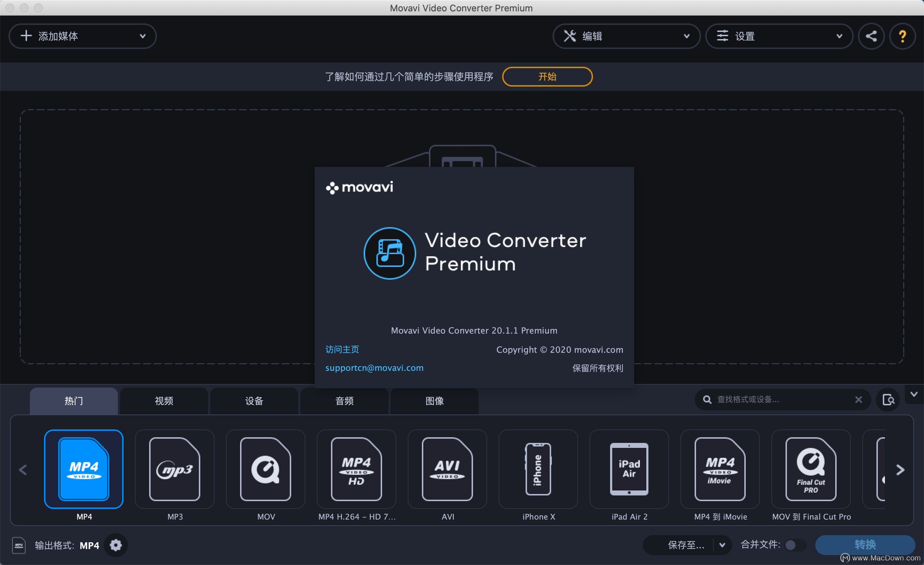The height and width of the screenshot is (565, 924).
Task: Pick MOV to Final Cut Pro preset
Action: 811,469
